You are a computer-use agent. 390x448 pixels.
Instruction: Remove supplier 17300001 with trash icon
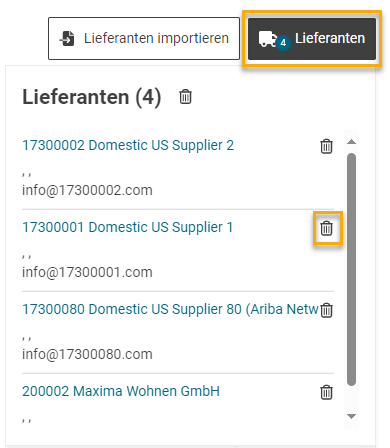click(326, 228)
